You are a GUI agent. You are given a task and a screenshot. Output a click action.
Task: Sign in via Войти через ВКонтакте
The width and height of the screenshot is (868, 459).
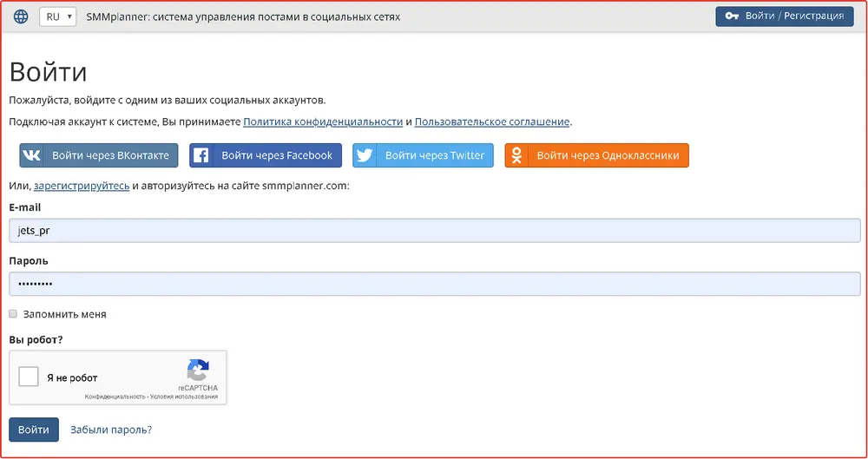coord(99,155)
